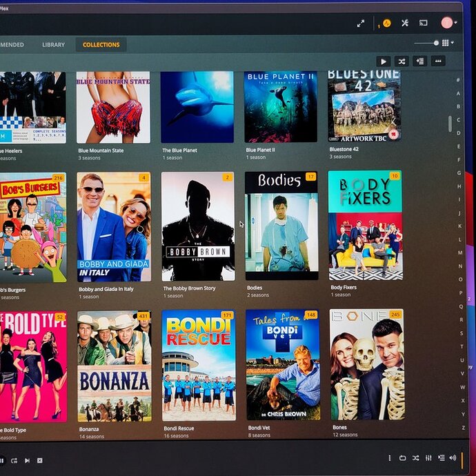
Task: Open the Bluestone 42 poster
Action: tap(364, 106)
